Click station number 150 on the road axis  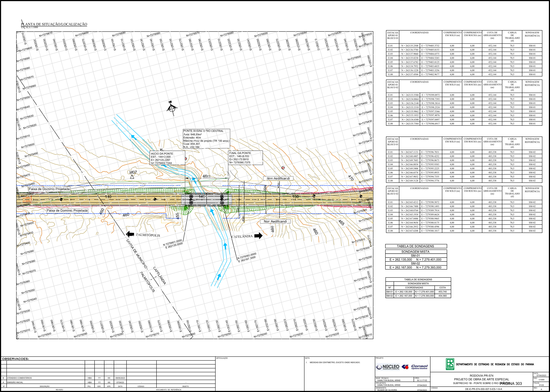[295, 197]
